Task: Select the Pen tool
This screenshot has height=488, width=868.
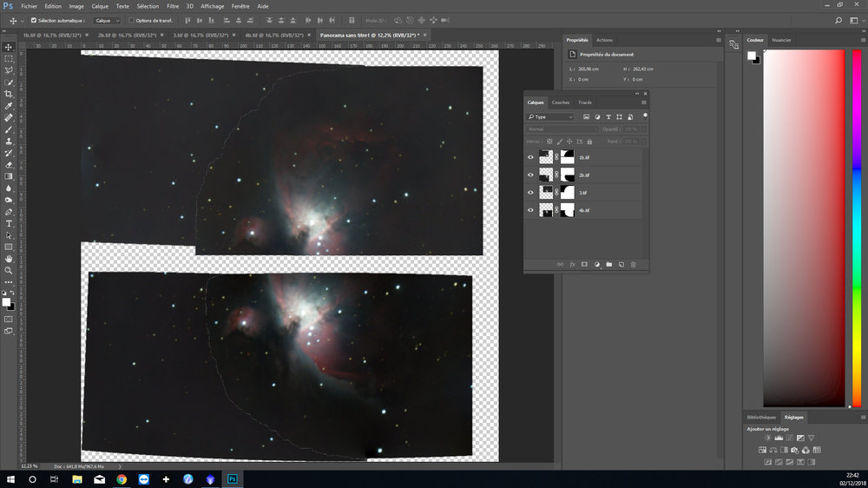Action: tap(9, 212)
